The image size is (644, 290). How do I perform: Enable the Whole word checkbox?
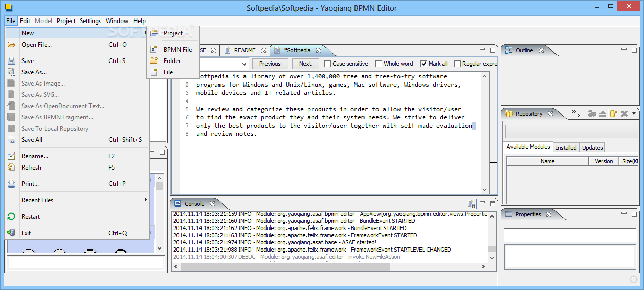click(x=379, y=64)
